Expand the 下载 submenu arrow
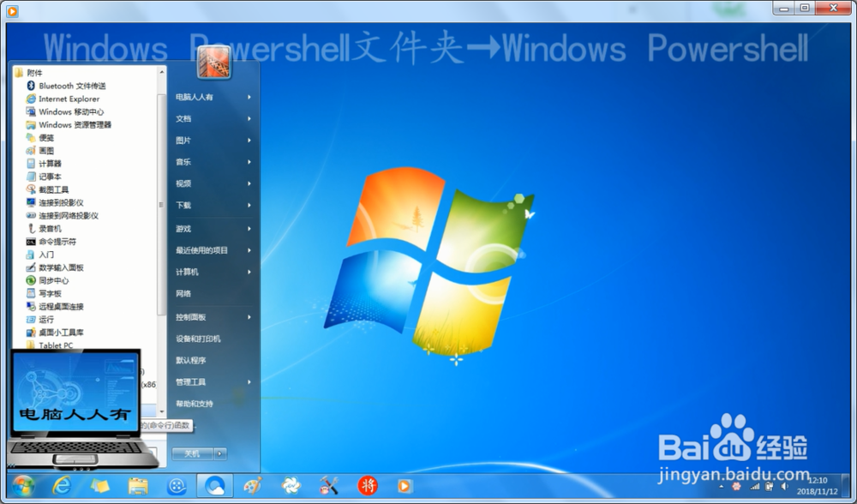This screenshot has width=857, height=504. pos(249,206)
